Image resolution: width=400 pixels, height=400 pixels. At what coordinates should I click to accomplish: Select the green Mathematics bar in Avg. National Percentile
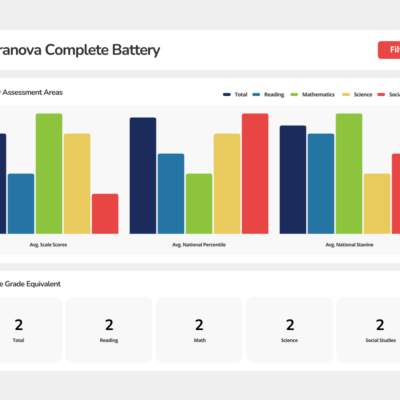click(x=199, y=204)
